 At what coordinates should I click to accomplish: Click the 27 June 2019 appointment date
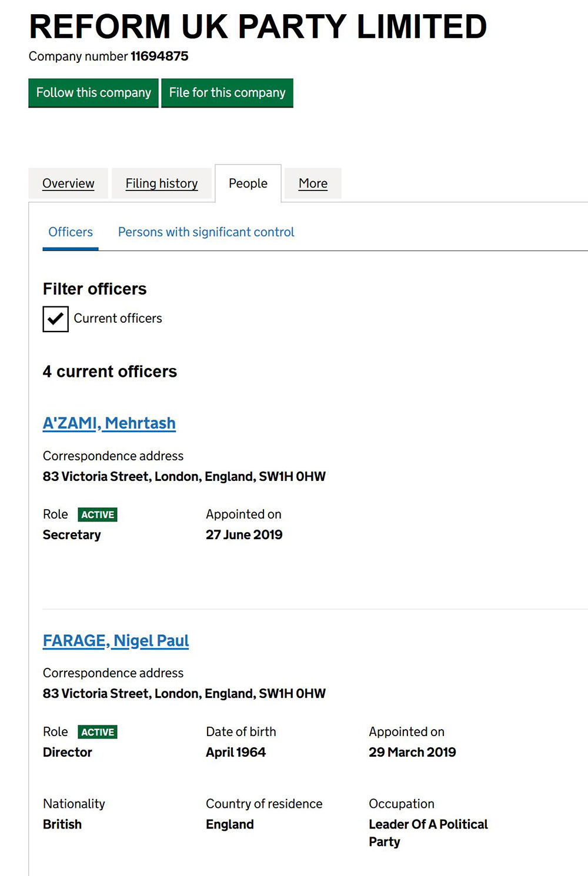point(244,535)
